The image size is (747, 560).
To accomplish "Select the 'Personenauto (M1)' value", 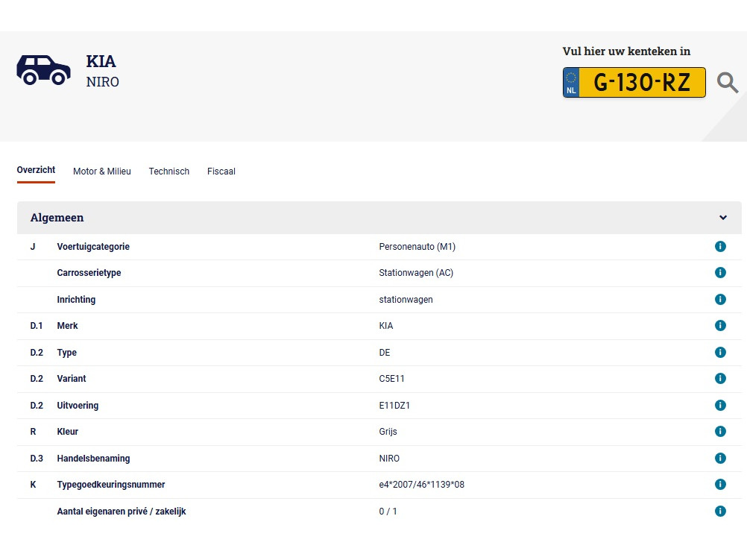I will pyautogui.click(x=417, y=246).
